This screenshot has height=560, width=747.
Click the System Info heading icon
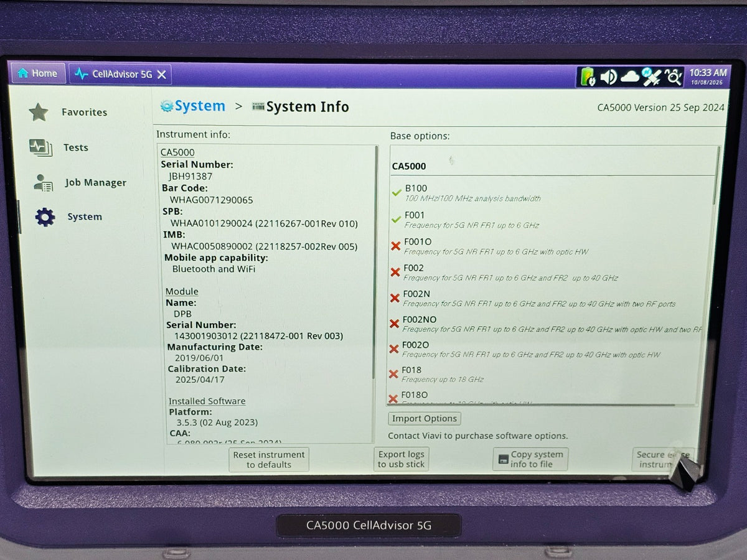pyautogui.click(x=258, y=107)
